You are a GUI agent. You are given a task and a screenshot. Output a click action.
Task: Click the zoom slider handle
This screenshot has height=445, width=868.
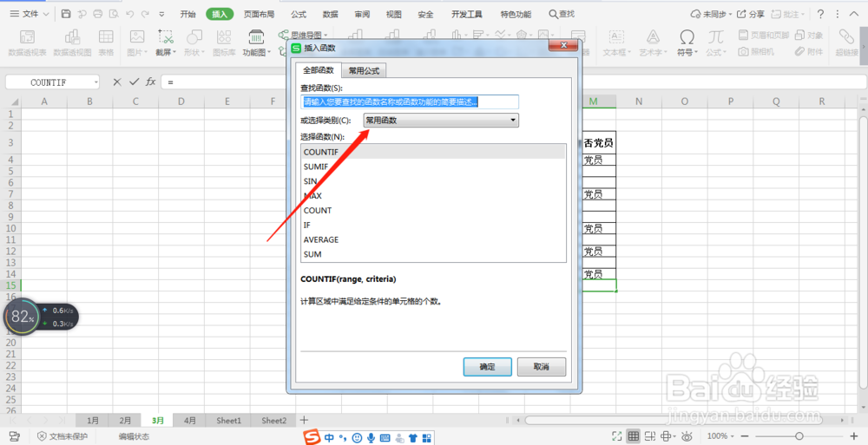799,436
